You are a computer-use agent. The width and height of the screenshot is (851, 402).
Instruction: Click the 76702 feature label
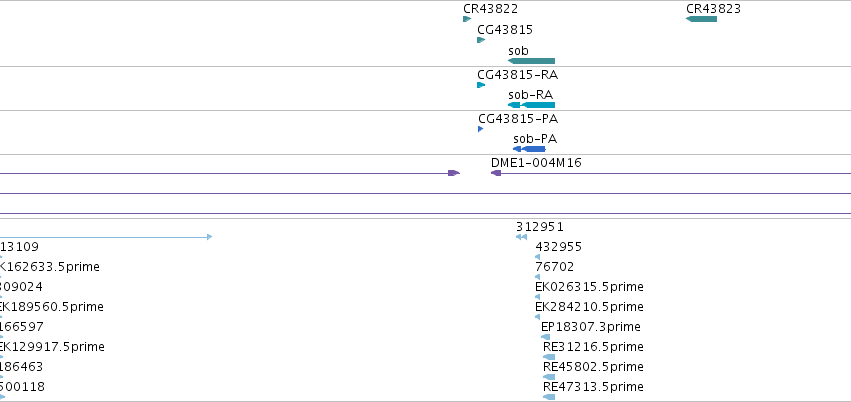pyautogui.click(x=554, y=267)
